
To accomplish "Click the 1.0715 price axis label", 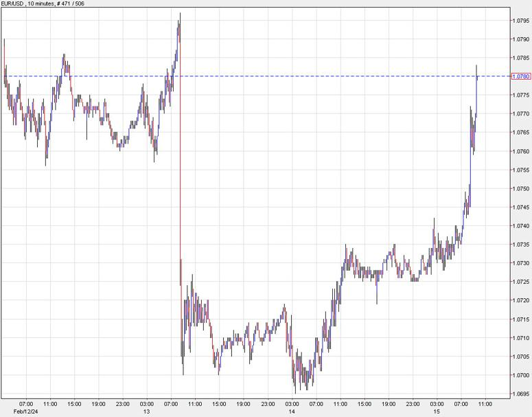I will [x=521, y=319].
